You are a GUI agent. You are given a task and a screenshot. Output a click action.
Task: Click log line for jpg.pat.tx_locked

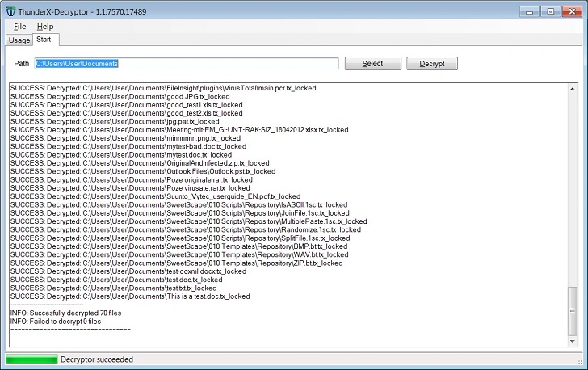115,121
